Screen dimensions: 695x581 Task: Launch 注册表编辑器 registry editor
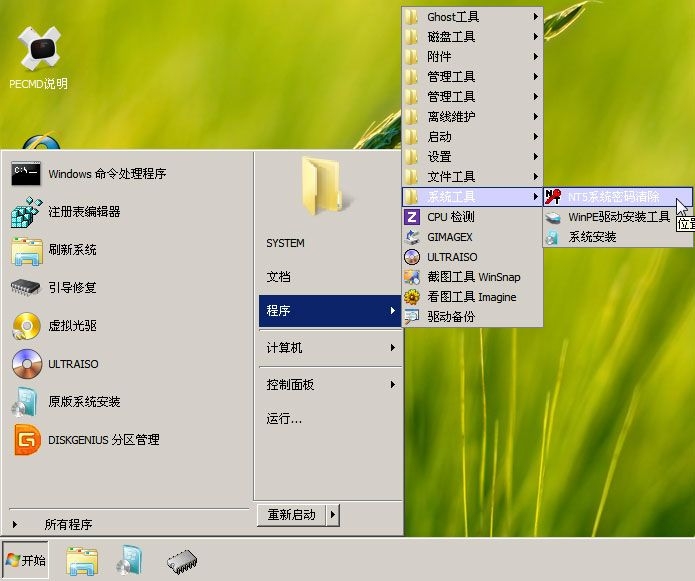pos(84,212)
